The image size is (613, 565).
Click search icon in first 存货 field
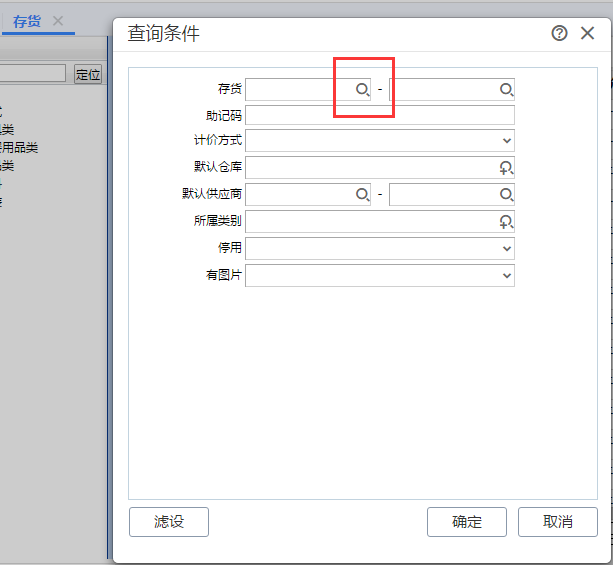363,89
